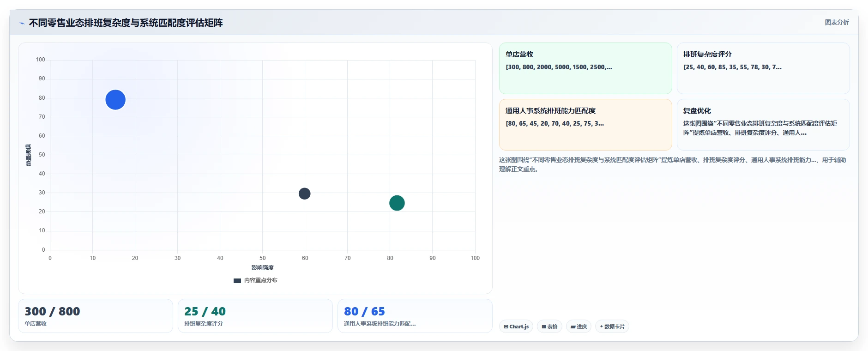Click the blue icon beside the page title
Image resolution: width=868 pixels, height=351 pixels.
[22, 23]
